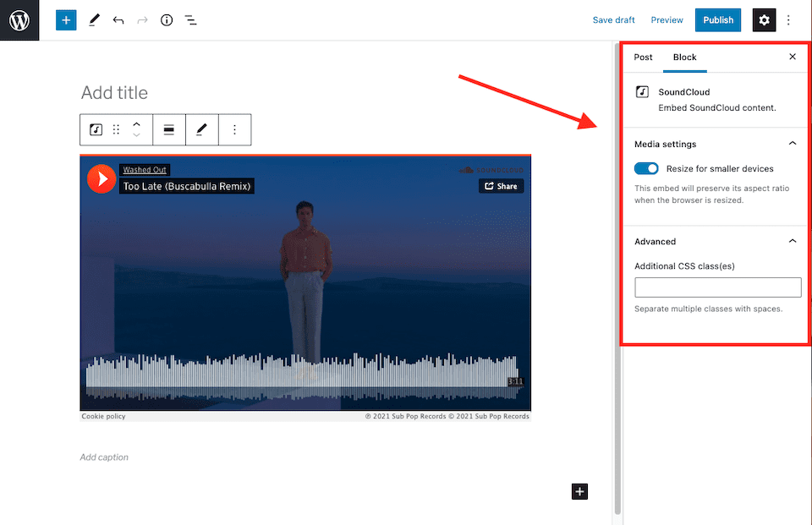Click the Save draft link
This screenshot has height=525, width=812.
[613, 19]
